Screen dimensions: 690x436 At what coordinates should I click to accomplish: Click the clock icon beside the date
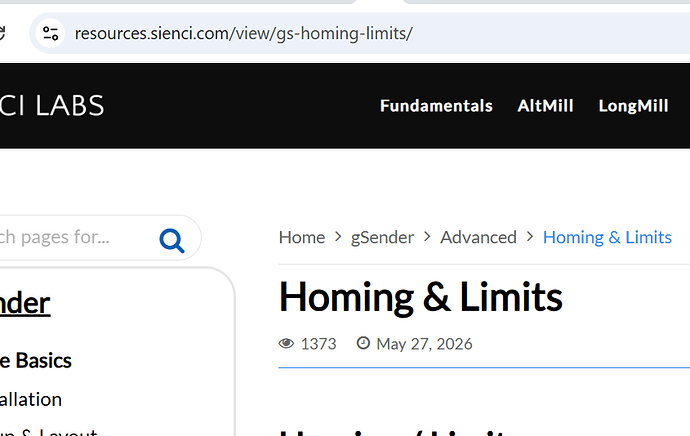[x=363, y=343]
